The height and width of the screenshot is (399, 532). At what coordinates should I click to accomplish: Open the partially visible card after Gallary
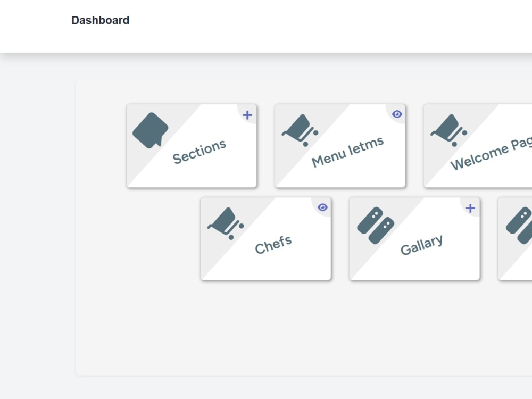click(515, 239)
